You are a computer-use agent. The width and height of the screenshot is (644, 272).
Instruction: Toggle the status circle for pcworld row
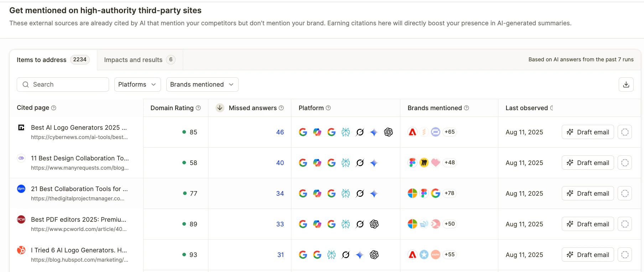point(624,224)
